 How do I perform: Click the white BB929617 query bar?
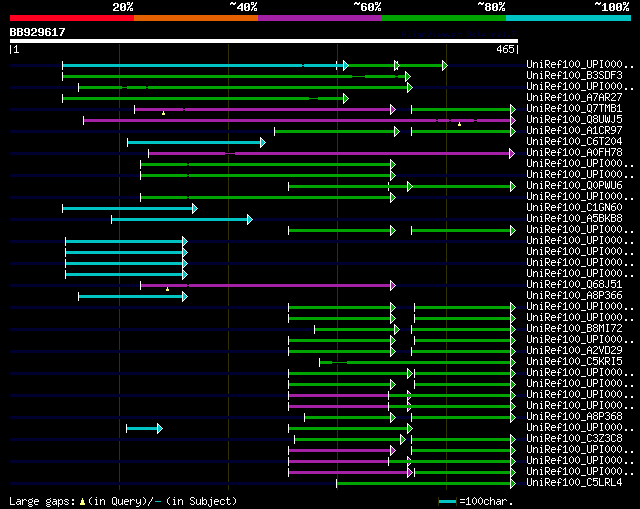tap(264, 41)
